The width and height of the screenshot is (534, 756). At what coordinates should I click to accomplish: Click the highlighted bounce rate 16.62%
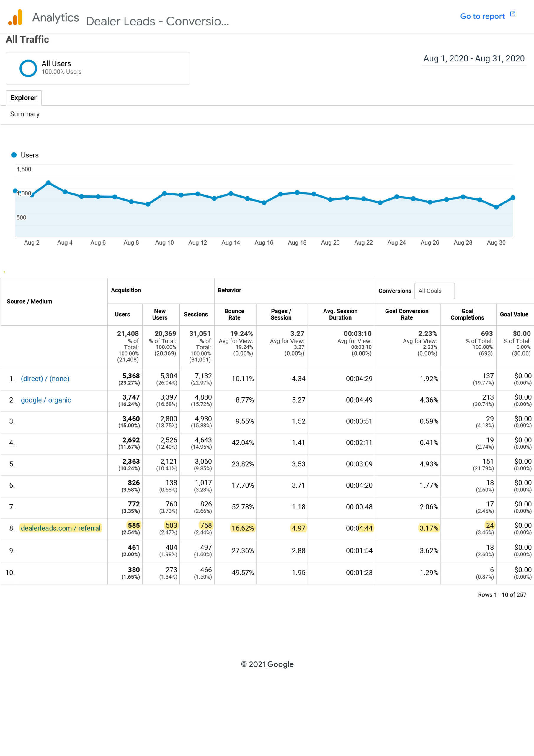pos(243,528)
